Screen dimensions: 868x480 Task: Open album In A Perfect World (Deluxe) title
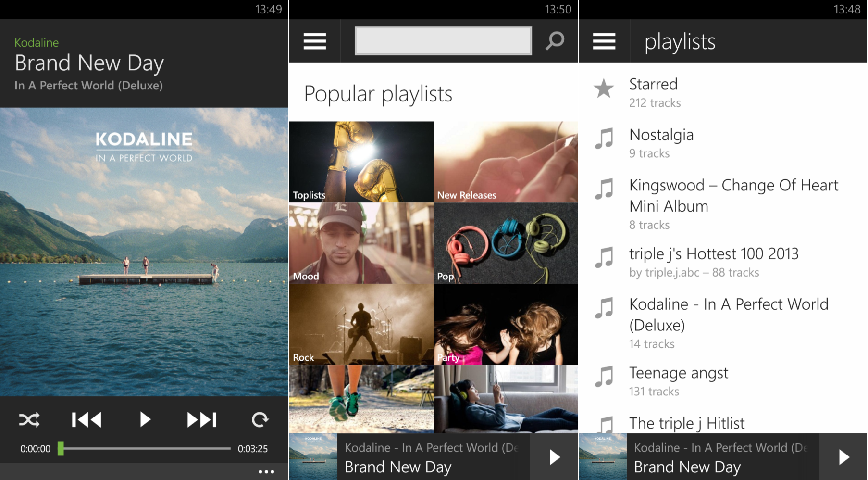tap(88, 86)
